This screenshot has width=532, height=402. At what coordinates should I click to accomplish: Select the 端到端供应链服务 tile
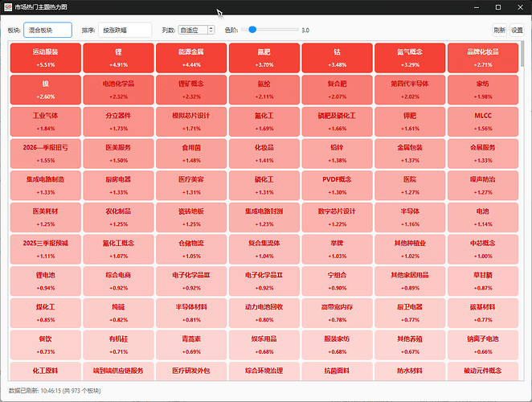118,371
